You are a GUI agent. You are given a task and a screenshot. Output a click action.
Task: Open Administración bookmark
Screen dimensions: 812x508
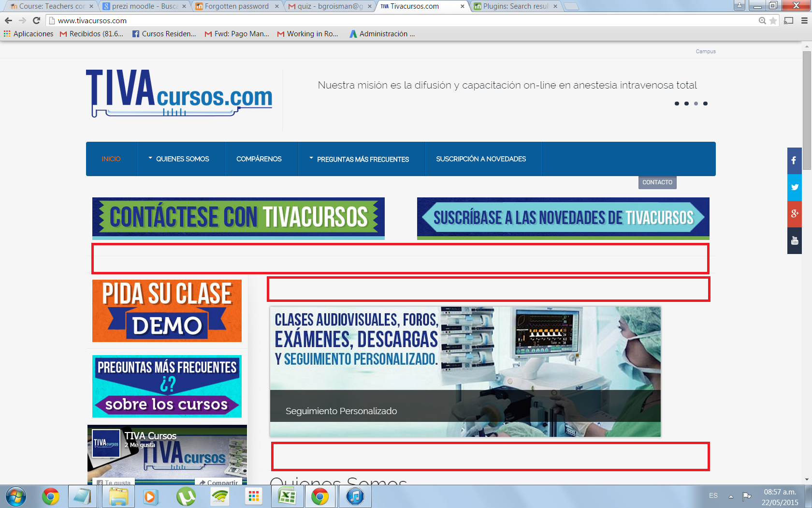(x=382, y=34)
